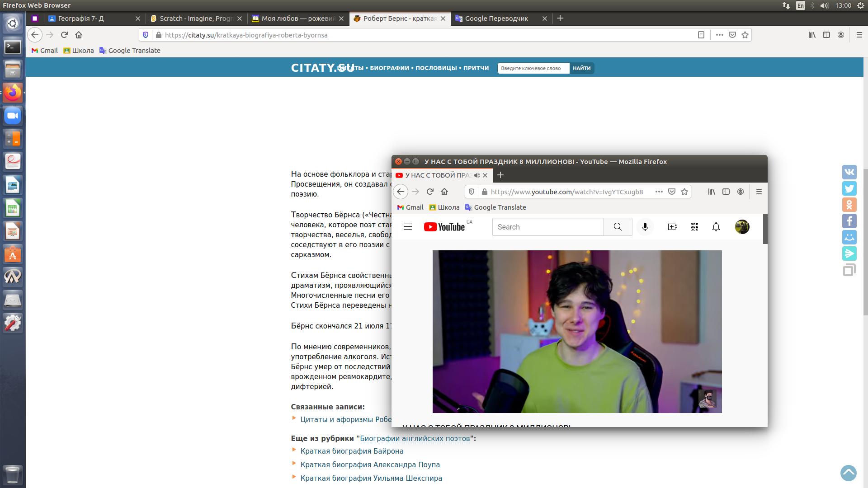
Task: Open the Краткая биография Байрона link
Action: pyautogui.click(x=352, y=451)
